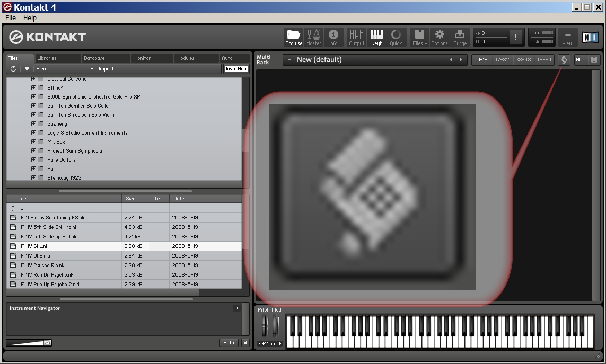Click the panic exclamation button
606x364 pixels.
click(x=515, y=38)
